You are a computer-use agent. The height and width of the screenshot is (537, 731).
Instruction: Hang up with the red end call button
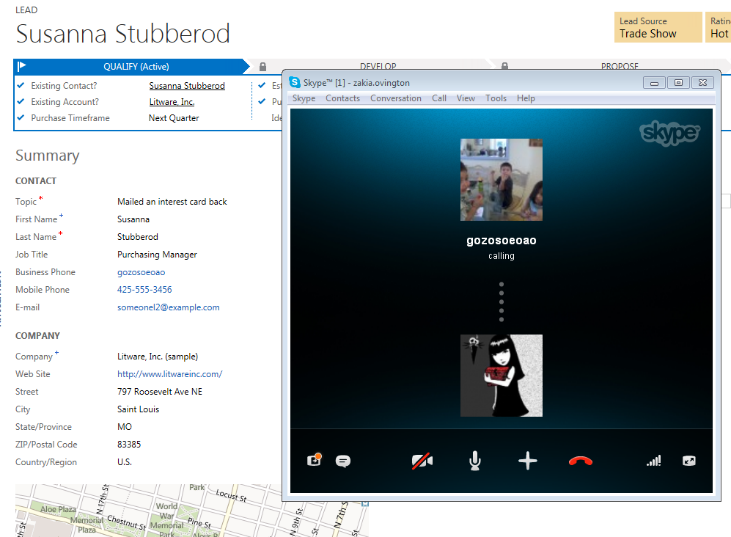[581, 461]
